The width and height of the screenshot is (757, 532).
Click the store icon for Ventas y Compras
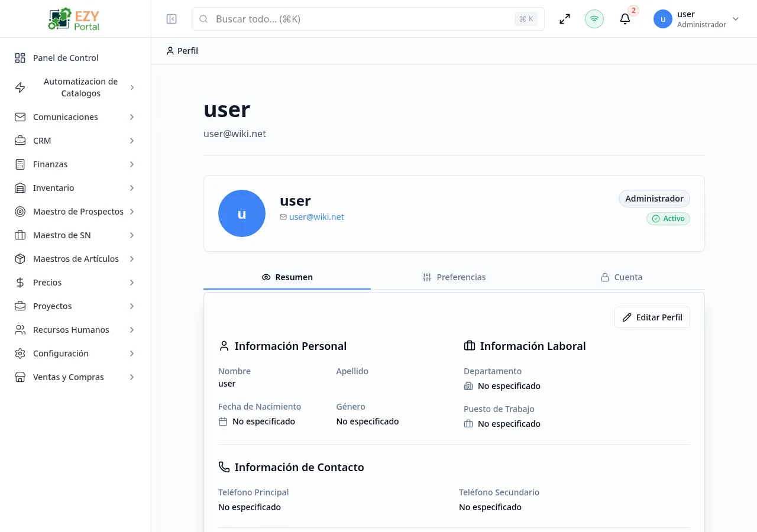20,377
